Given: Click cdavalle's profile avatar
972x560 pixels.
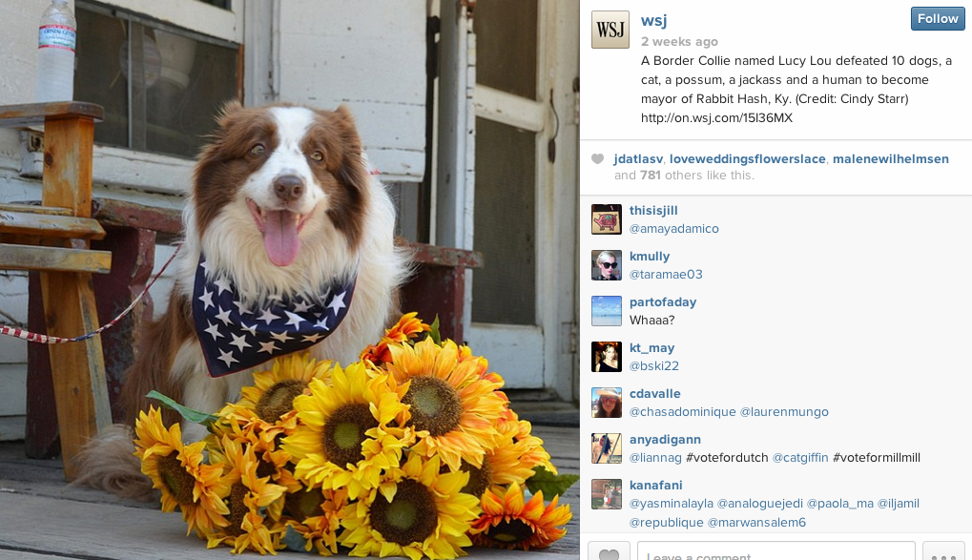Looking at the screenshot, I should [607, 404].
